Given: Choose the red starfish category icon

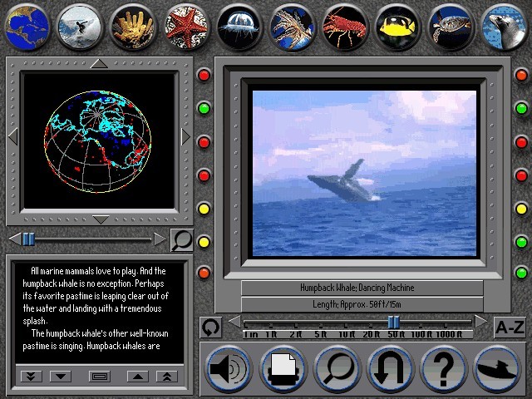Looking at the screenshot, I should (x=186, y=27).
